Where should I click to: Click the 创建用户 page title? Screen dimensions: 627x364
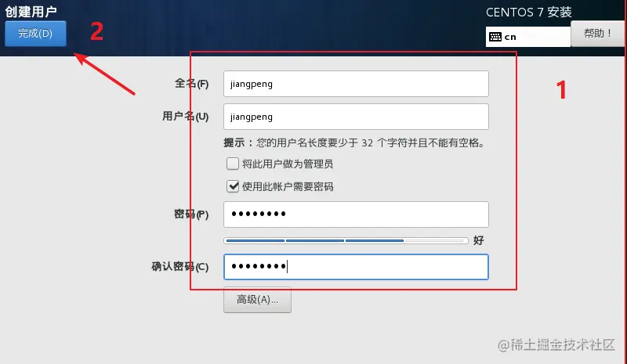pos(31,12)
